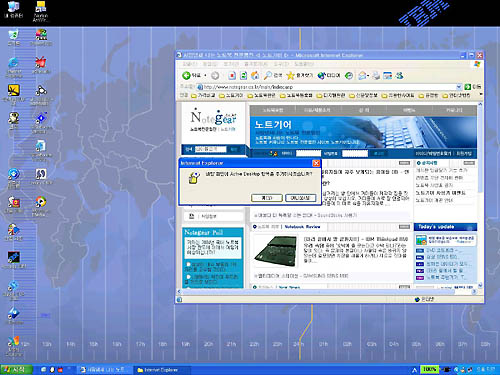Click the green Back arrow in Internet Explorer

tap(186, 76)
